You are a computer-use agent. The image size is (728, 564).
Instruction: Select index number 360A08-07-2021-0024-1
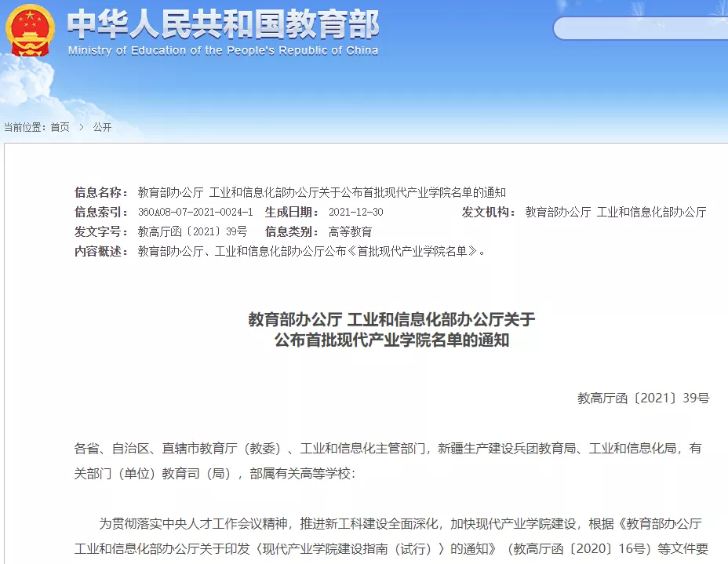(195, 213)
